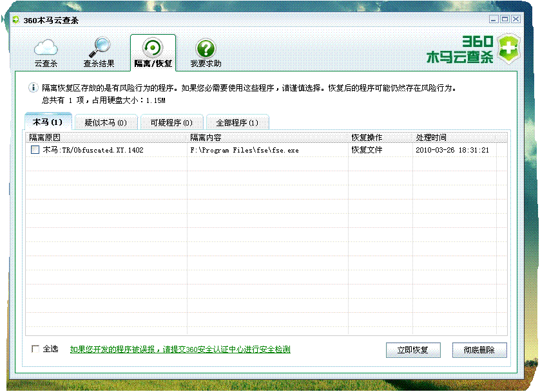Open the 我要求助 help icon
The image size is (540, 392).
pyautogui.click(x=206, y=48)
